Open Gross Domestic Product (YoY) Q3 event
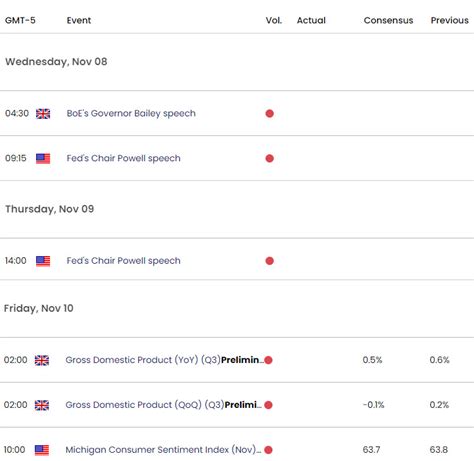 tap(164, 360)
